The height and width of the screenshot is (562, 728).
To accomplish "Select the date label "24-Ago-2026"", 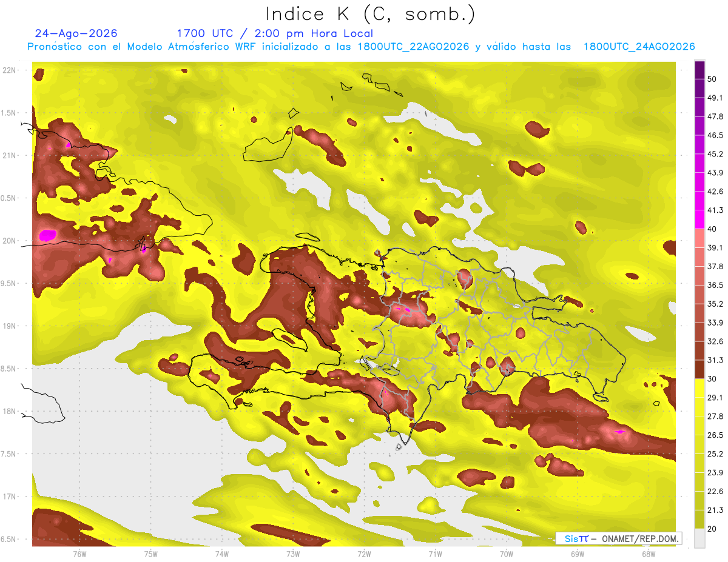I will click(x=76, y=33).
